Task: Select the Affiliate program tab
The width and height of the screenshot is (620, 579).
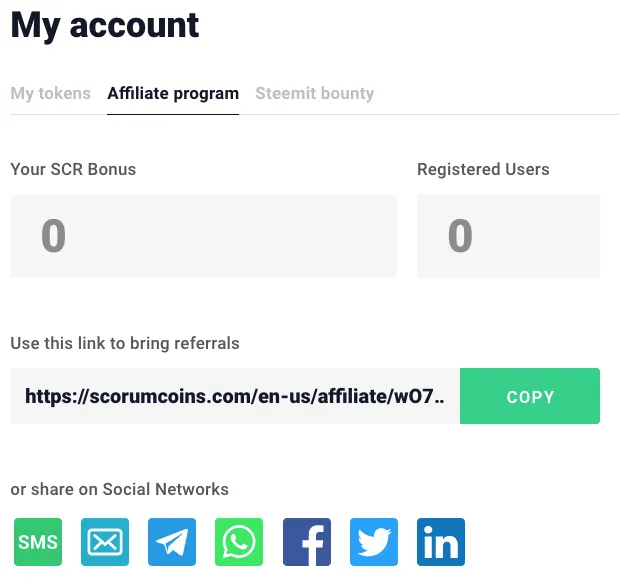Action: click(x=173, y=94)
